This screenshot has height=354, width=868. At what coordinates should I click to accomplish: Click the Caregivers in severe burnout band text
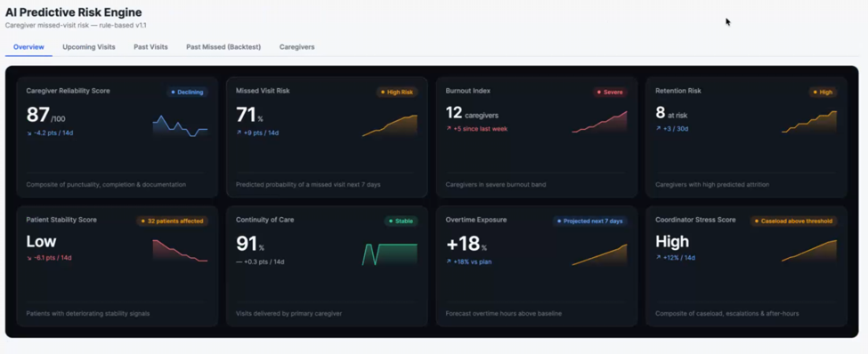click(496, 184)
